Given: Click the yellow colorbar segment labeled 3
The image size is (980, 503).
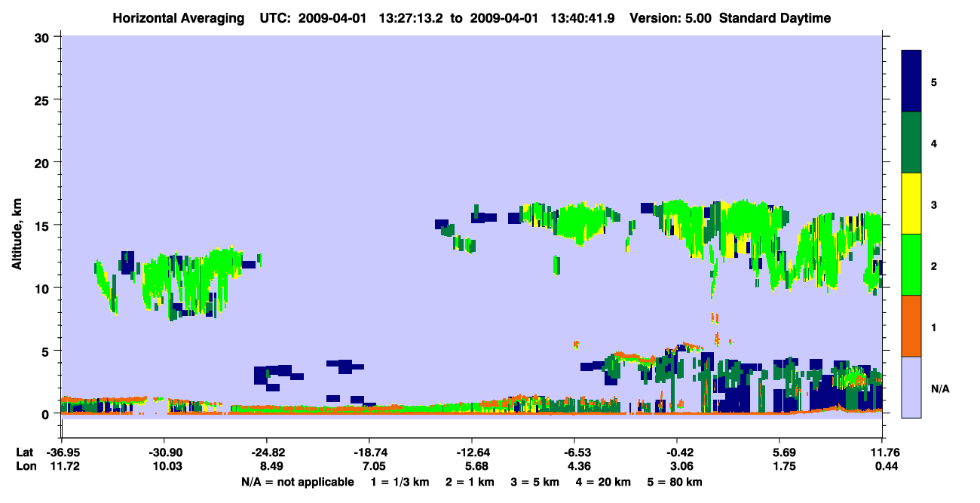Looking at the screenshot, I should pyautogui.click(x=912, y=204).
